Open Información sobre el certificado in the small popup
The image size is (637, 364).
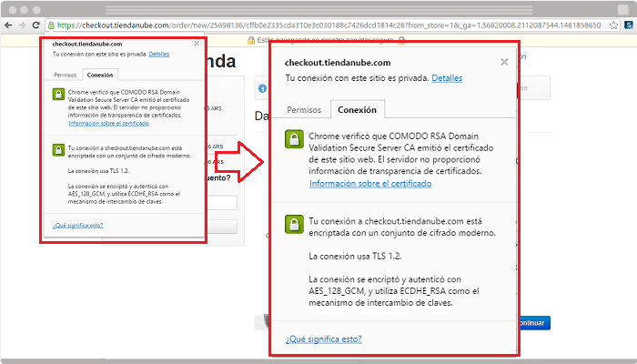click(109, 123)
